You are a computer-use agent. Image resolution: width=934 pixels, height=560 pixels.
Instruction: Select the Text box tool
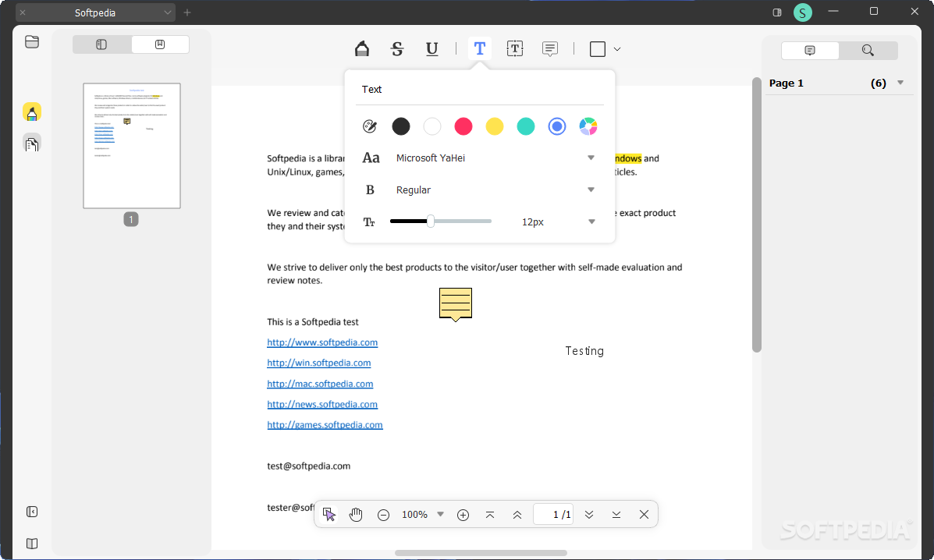(x=515, y=49)
